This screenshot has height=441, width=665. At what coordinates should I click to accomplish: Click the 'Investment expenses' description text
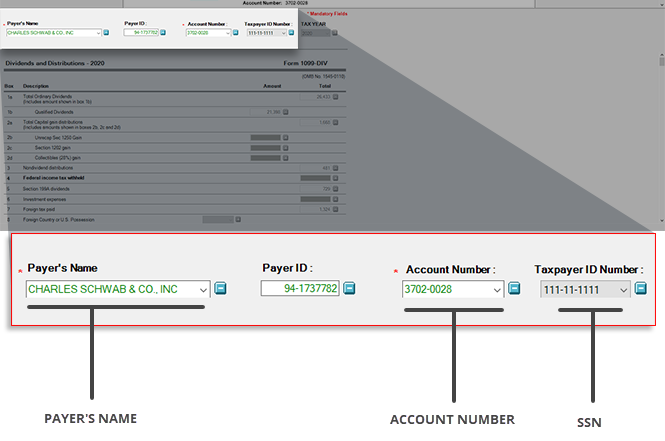[x=45, y=199]
